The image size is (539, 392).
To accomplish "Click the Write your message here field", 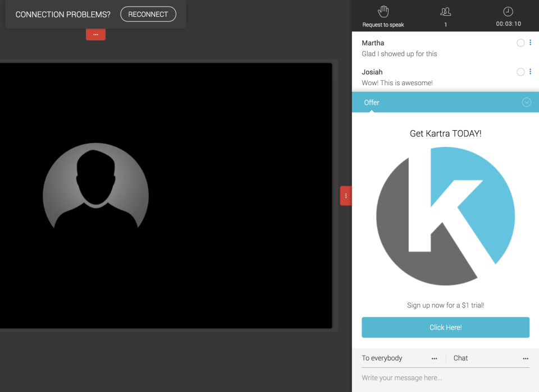I will click(402, 377).
